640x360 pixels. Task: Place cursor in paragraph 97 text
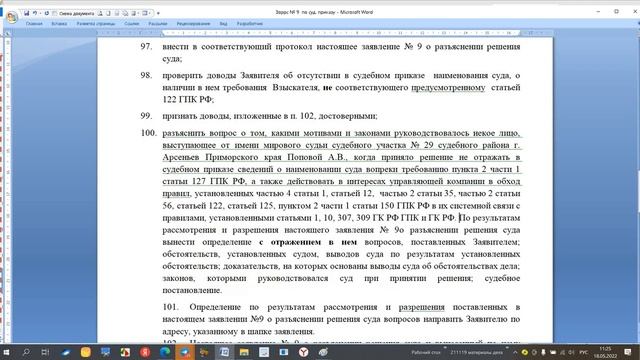click(x=341, y=53)
